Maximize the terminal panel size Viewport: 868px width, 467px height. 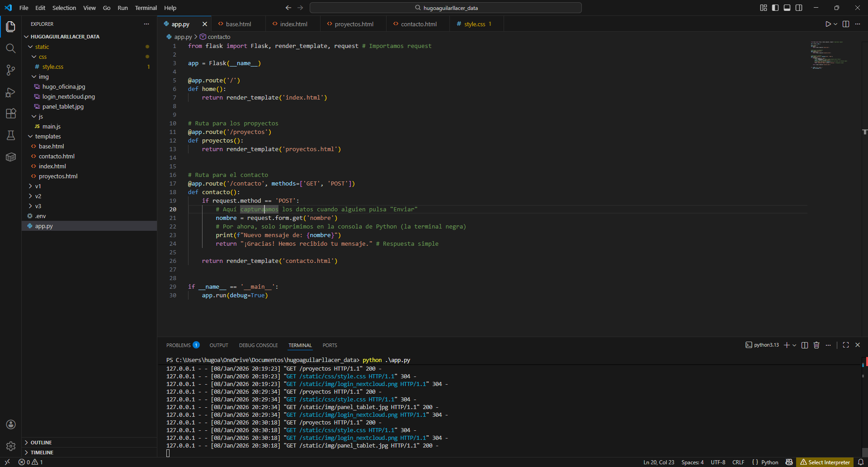[x=846, y=345]
